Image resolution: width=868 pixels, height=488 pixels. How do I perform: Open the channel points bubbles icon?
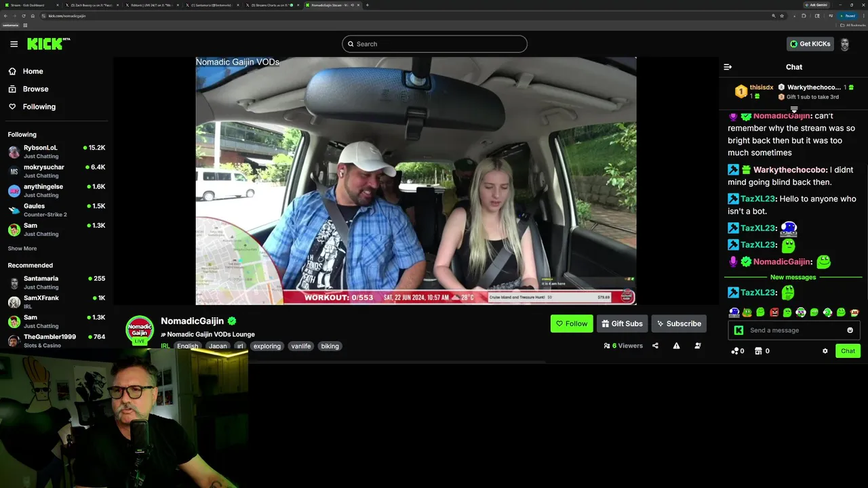coord(735,351)
